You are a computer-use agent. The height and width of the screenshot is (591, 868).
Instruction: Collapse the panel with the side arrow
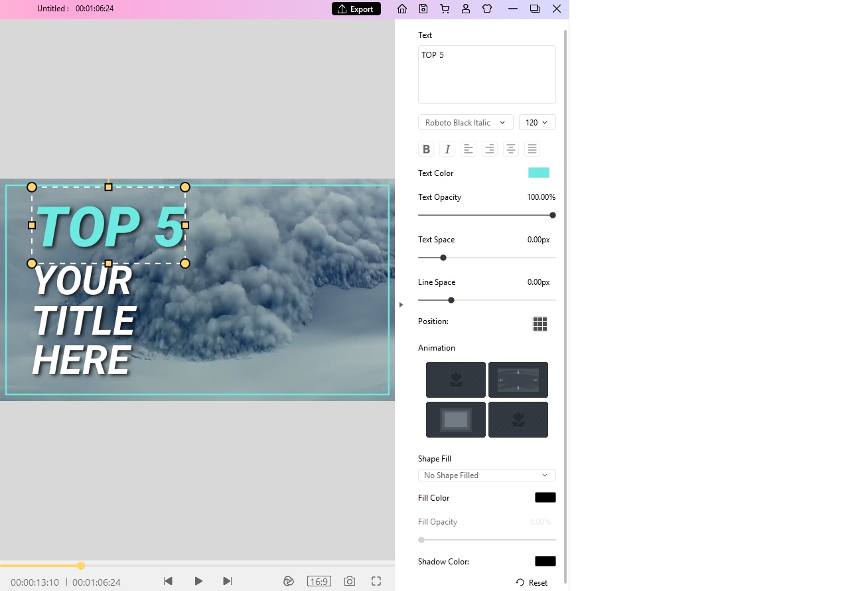[x=401, y=305]
